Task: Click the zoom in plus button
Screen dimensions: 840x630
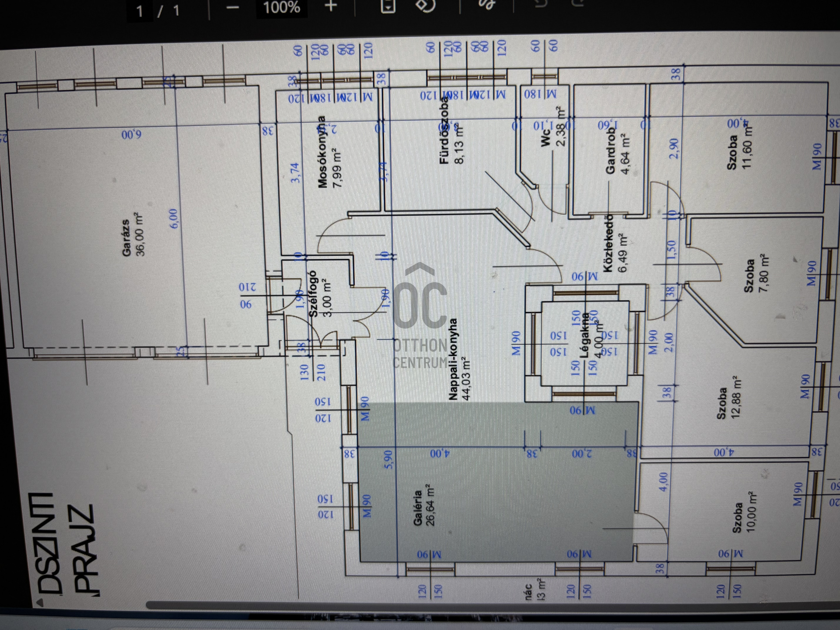Action: point(331,6)
